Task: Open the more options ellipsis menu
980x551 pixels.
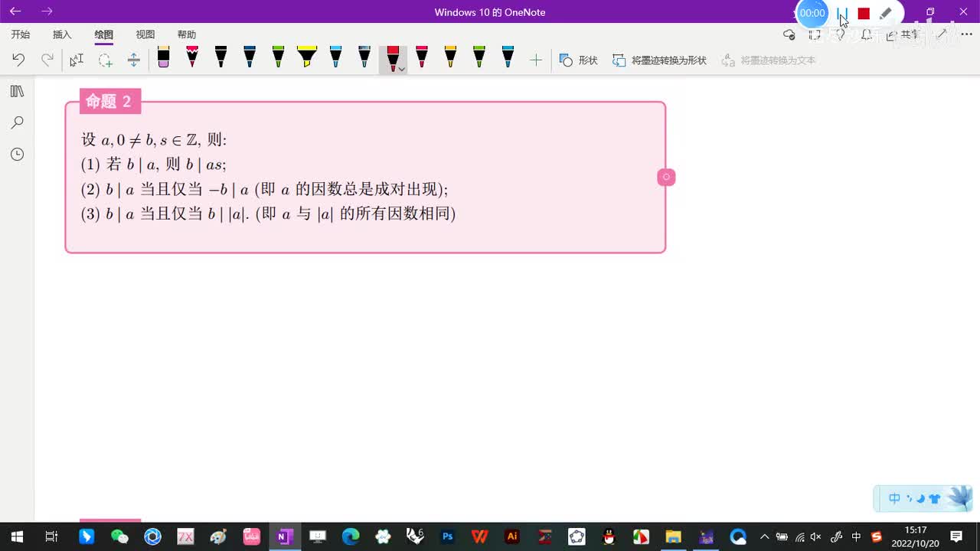Action: (966, 34)
